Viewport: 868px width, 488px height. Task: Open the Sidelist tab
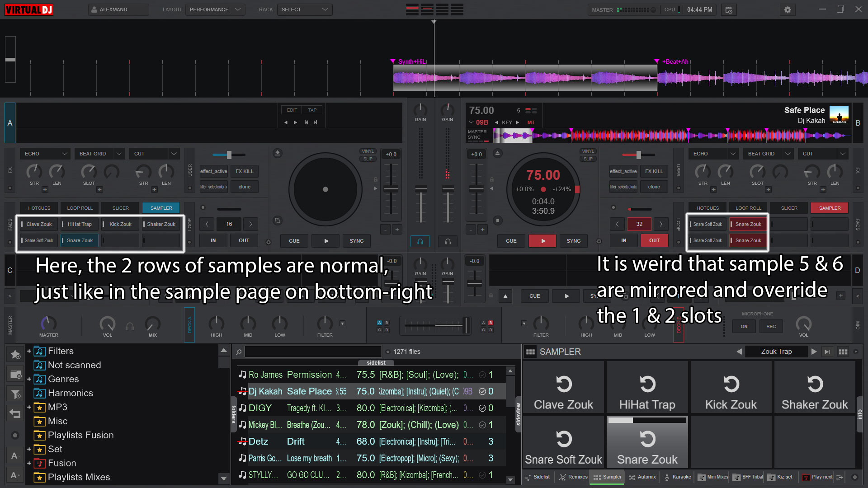(537, 477)
